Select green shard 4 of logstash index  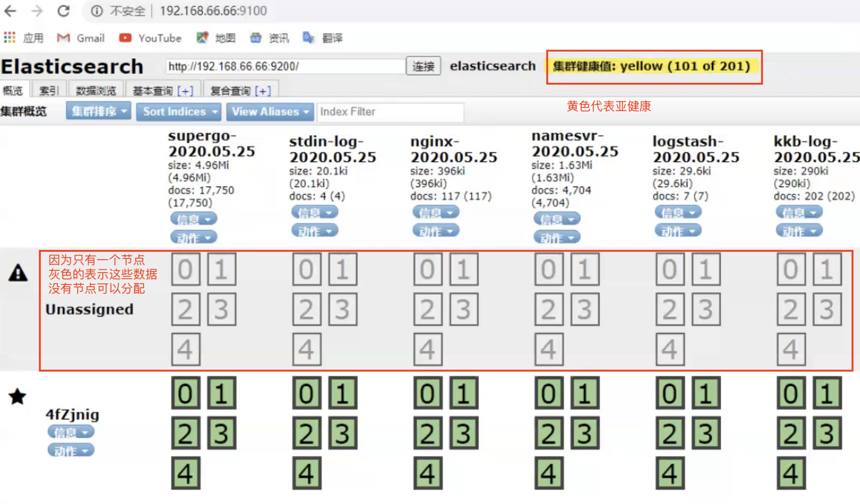[670, 473]
